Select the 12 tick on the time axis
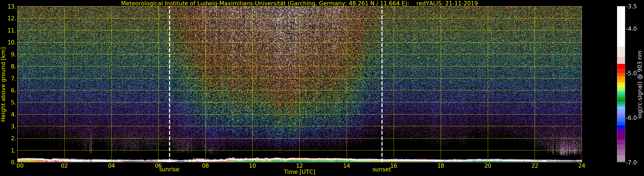The height and width of the screenshot is (176, 644). (300, 166)
